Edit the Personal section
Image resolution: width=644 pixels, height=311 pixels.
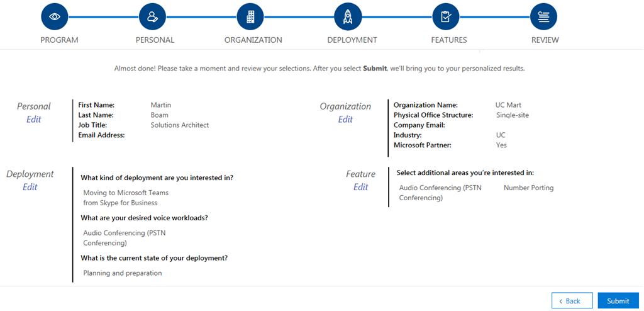(x=34, y=120)
